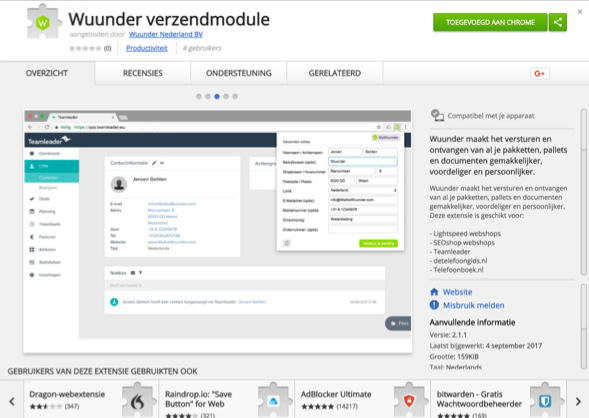
Task: Click 'Gebruikers van deze extensie gebruikten ook' heading
Action: [x=102, y=371]
